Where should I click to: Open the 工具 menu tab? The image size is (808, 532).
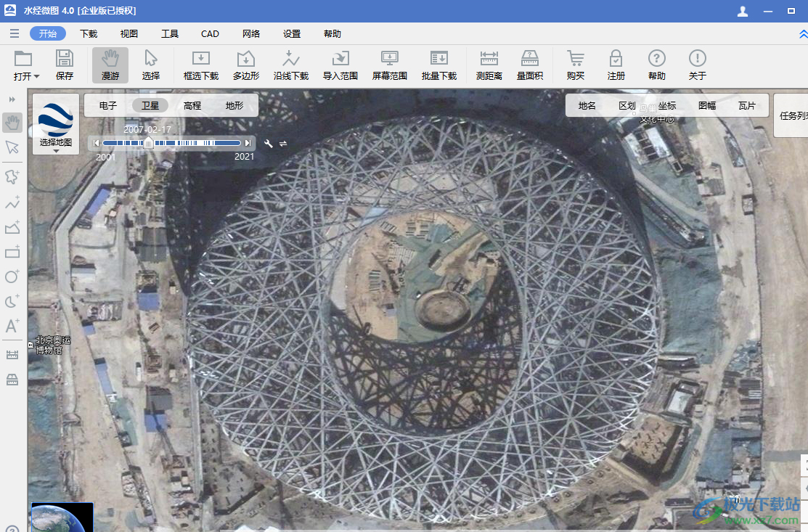[170, 33]
